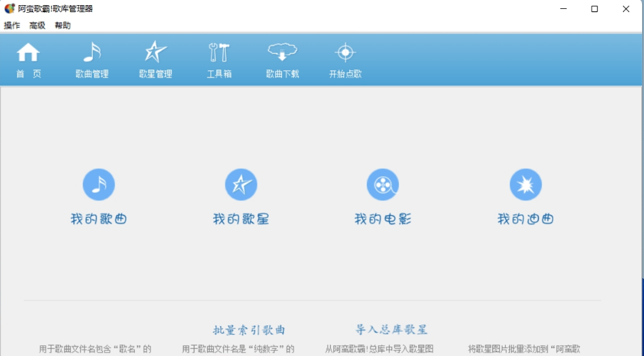
Task: Click text 将歌星图片批量添加到“阿蛮歌
Action: point(524,349)
